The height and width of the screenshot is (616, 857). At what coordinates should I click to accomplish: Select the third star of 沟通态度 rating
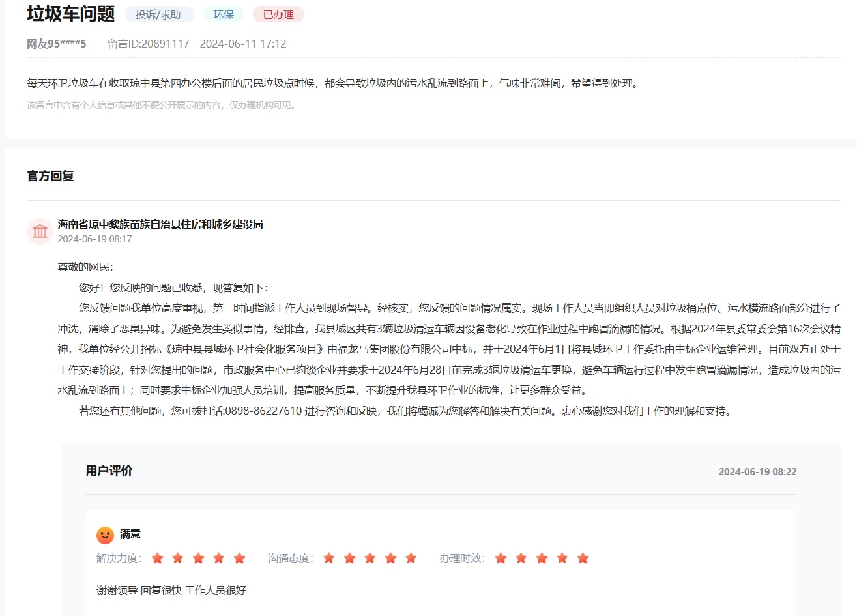click(370, 558)
